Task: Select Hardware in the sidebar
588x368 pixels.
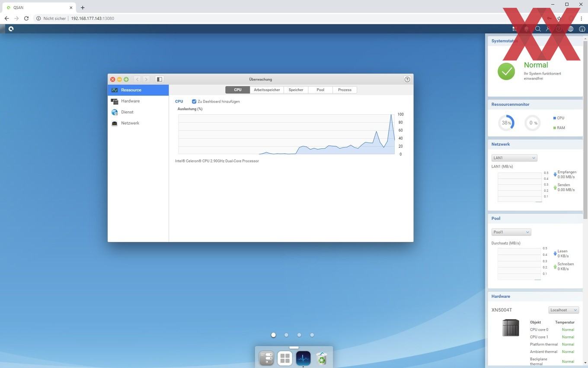Action: 138,101
